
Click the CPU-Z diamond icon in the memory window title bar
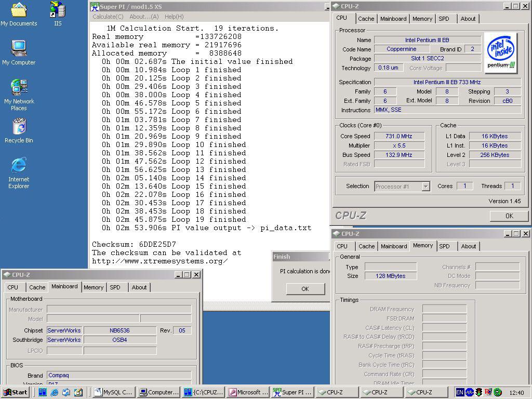[x=337, y=233]
